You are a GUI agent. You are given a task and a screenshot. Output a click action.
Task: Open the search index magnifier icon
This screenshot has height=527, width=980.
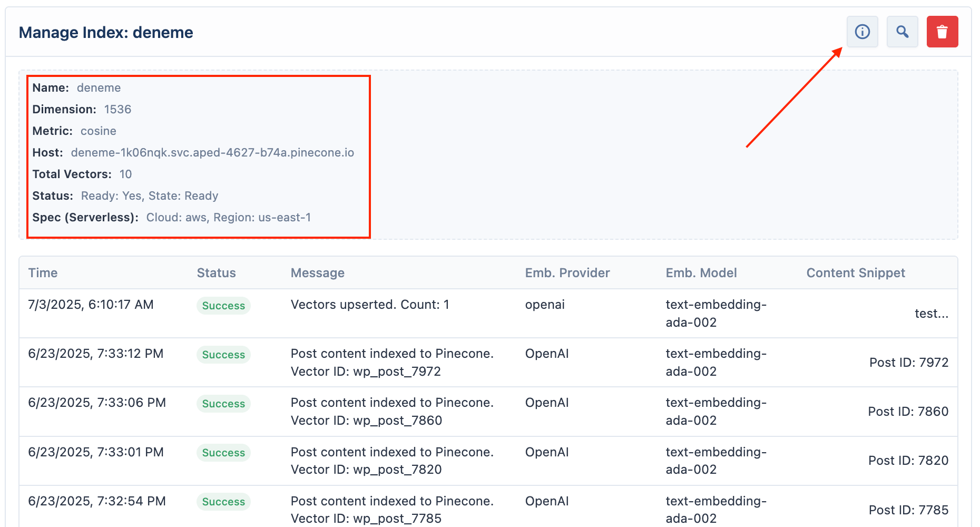coord(903,32)
